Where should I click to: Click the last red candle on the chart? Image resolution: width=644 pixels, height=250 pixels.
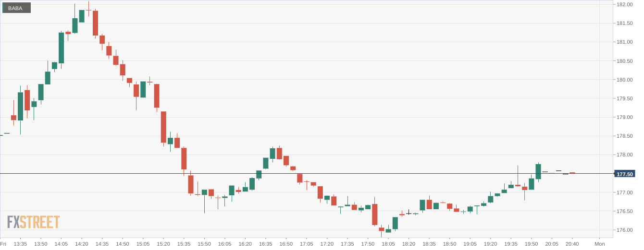point(572,173)
